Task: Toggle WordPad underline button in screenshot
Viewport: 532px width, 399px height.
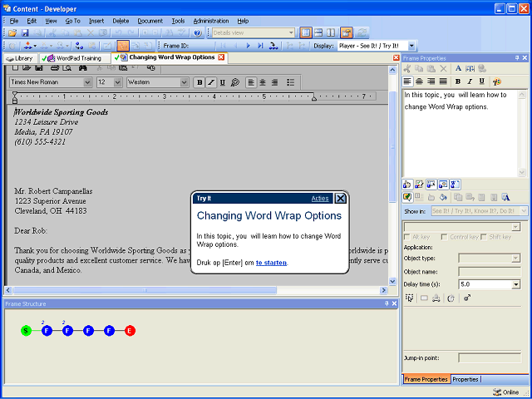Action: point(223,82)
